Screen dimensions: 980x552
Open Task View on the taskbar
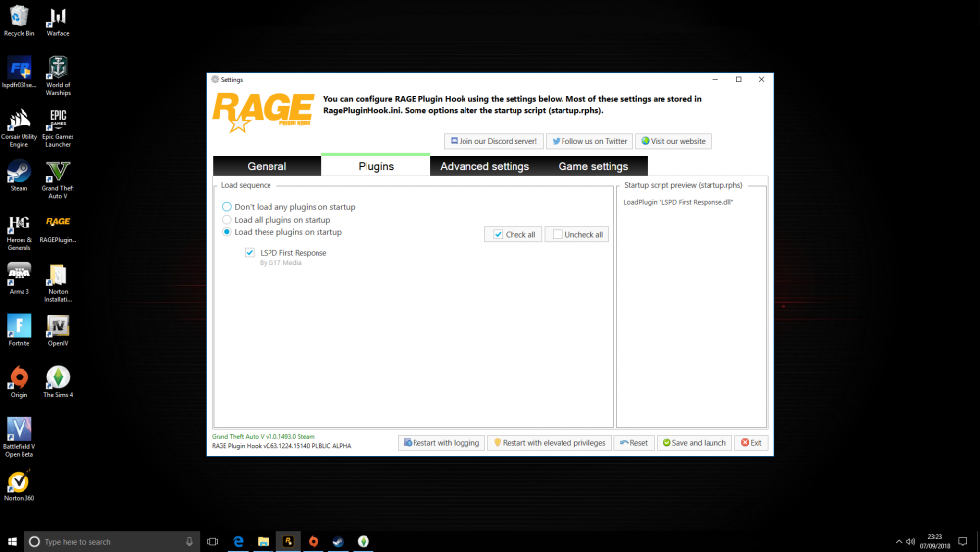coord(213,541)
